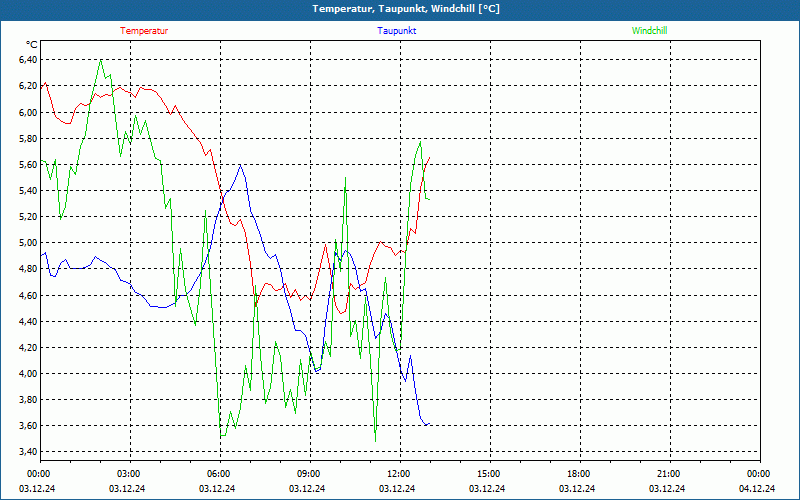The width and height of the screenshot is (800, 500).
Task: Click the °C unit label
Action: point(31,45)
